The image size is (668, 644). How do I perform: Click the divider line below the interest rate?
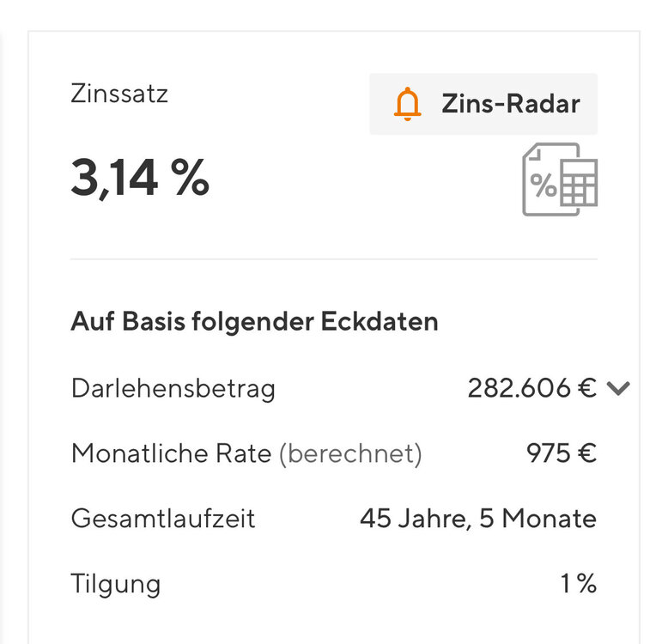click(333, 258)
